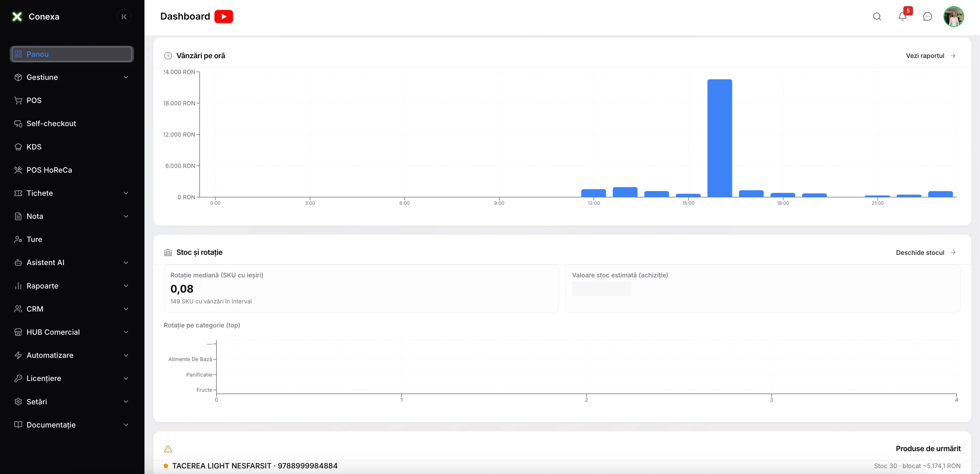Viewport: 980px width, 474px height.
Task: Open the user profile avatar
Action: click(953, 16)
